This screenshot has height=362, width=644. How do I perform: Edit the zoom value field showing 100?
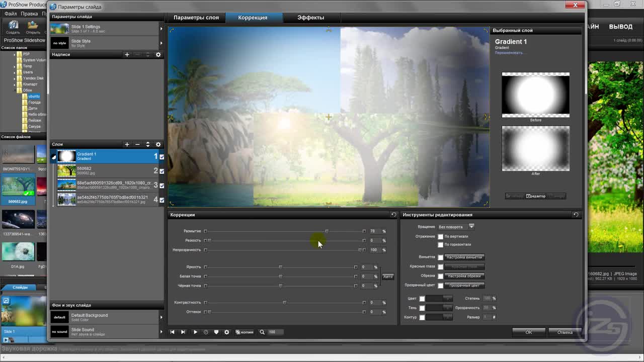point(275,332)
